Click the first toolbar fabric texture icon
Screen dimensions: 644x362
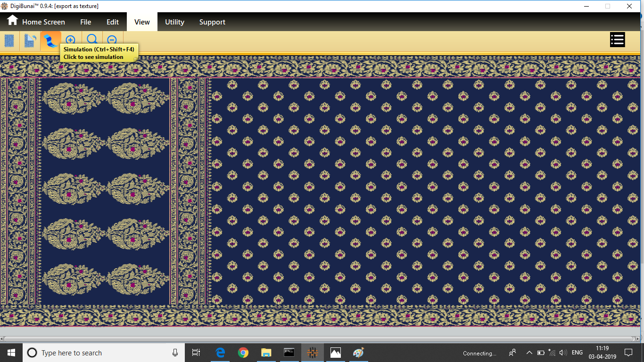click(9, 41)
